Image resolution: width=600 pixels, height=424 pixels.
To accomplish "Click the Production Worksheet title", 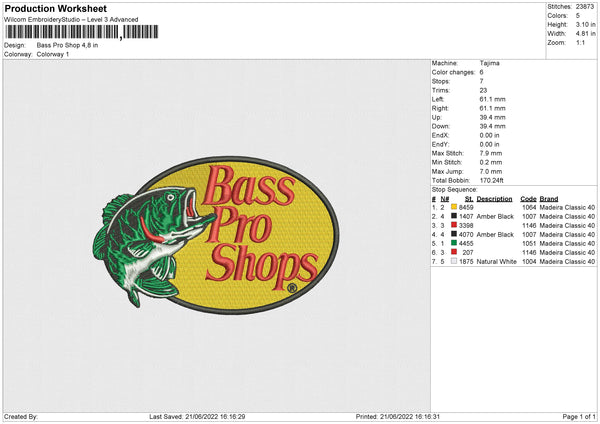I will pos(55,8).
